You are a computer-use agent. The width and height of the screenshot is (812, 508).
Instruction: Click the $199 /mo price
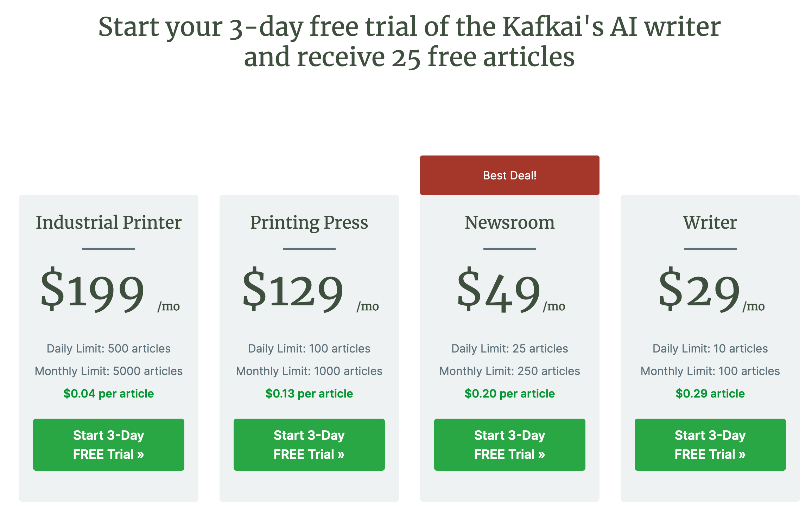point(110,290)
